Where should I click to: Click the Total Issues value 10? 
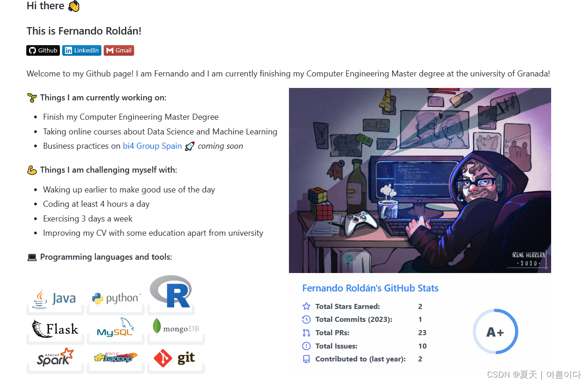coord(422,346)
